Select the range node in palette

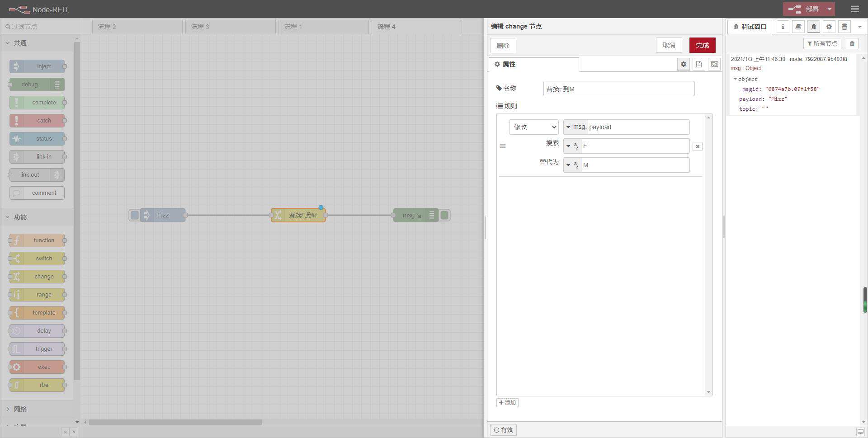click(x=37, y=295)
